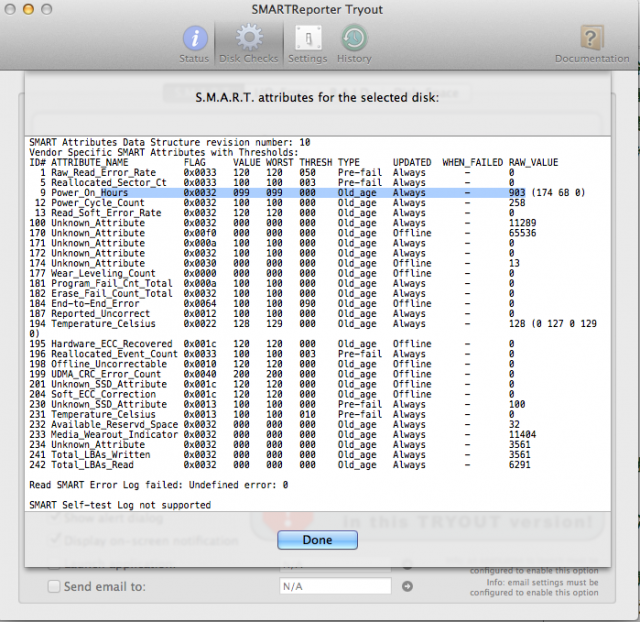
Task: Click the THRESH column header
Action: [316, 162]
